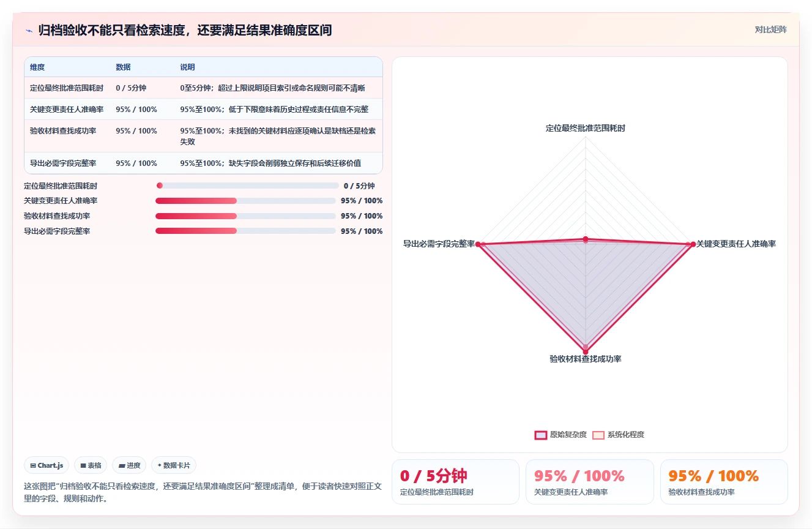This screenshot has width=812, height=529.
Task: Toggle the 系统化程度 legend entry
Action: click(x=618, y=435)
